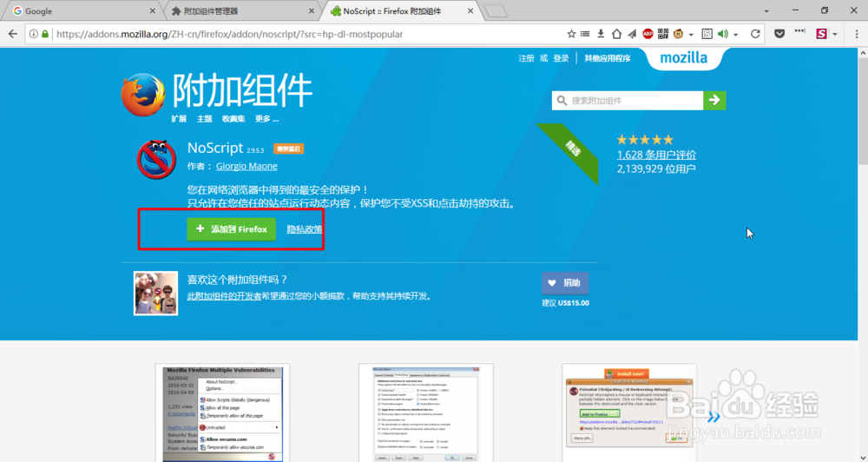This screenshot has width=868, height=462.
Task: Expand the speaker icon dropdown arrow
Action: [x=736, y=35]
